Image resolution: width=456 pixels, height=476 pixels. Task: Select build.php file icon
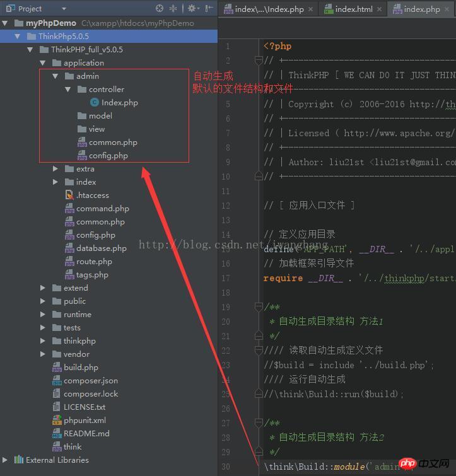(57, 368)
